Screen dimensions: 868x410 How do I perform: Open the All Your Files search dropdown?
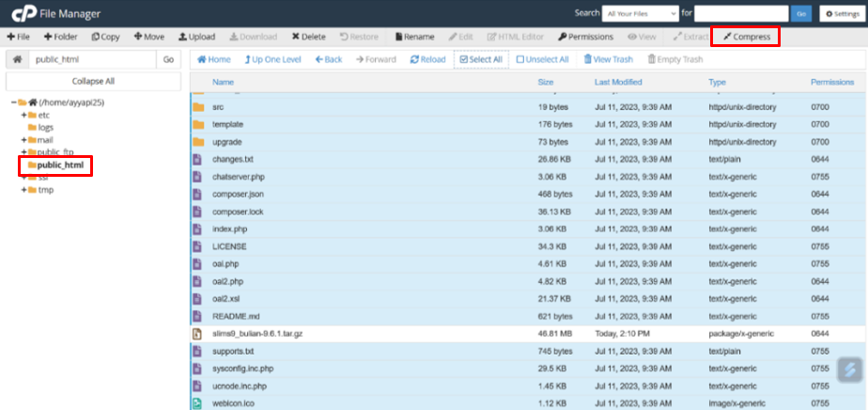(x=641, y=13)
